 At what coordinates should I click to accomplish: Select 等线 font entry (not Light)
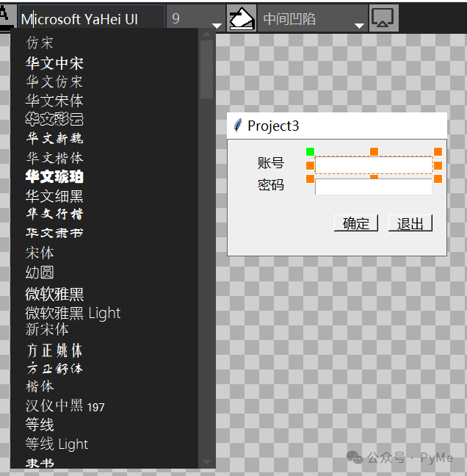(40, 425)
